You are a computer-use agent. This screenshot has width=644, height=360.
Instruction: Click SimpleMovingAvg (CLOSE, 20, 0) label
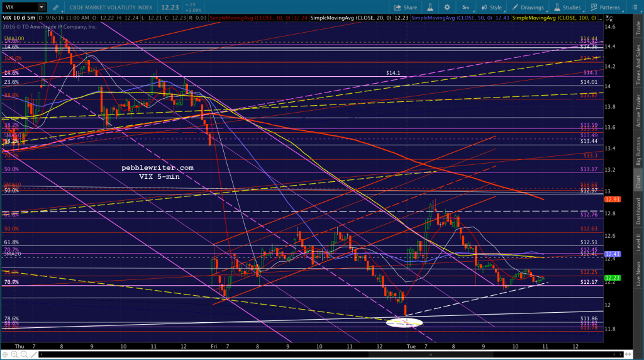351,18
